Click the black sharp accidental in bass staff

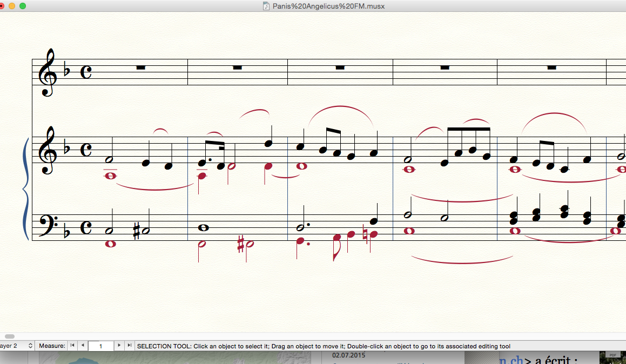[136, 231]
